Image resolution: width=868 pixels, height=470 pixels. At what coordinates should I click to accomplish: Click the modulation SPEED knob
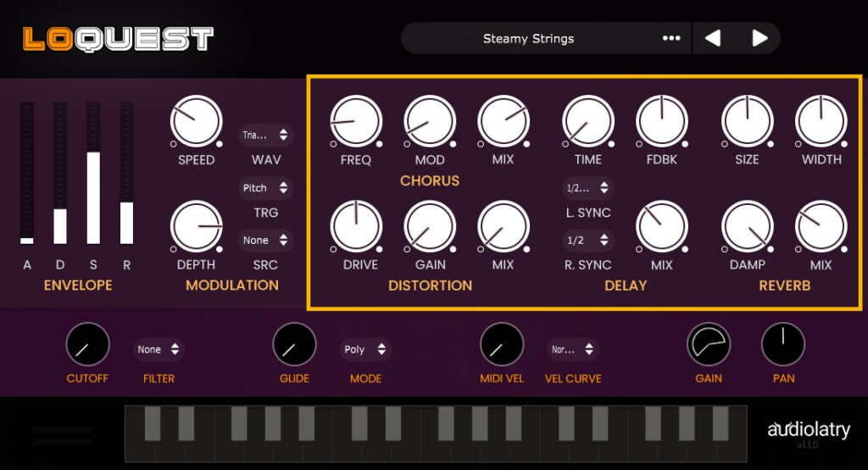(196, 121)
